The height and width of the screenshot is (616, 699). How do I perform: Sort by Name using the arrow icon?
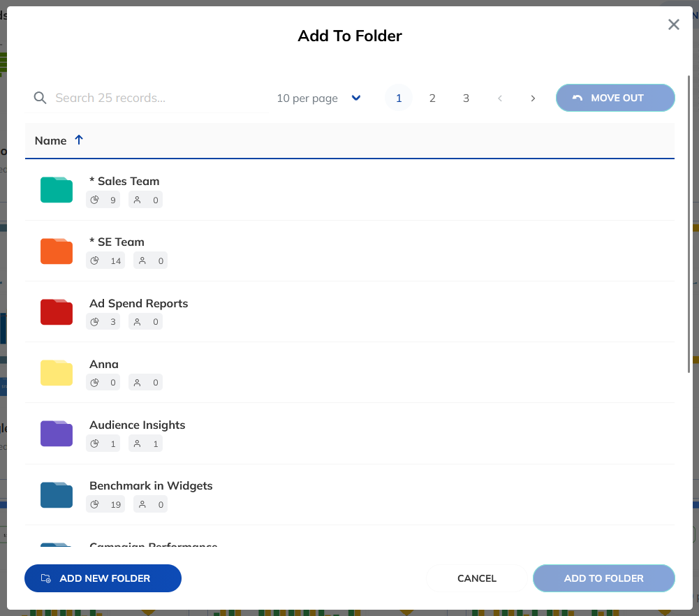pyautogui.click(x=79, y=140)
